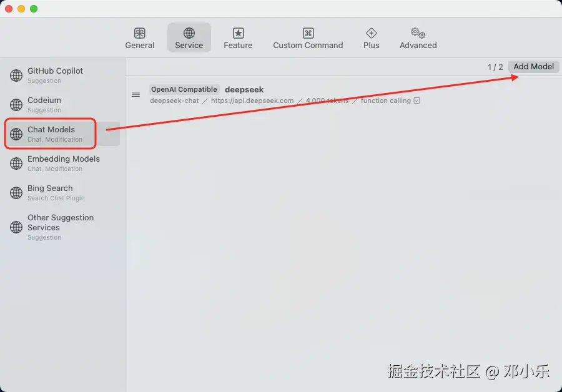Click the drag handle of the deepseek model row
This screenshot has height=392, width=562.
click(136, 95)
